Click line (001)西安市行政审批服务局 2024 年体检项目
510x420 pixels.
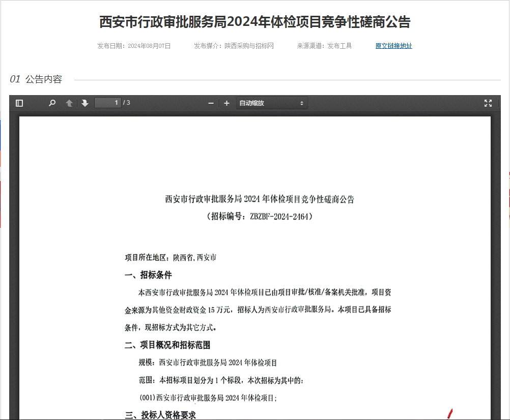click(x=208, y=398)
